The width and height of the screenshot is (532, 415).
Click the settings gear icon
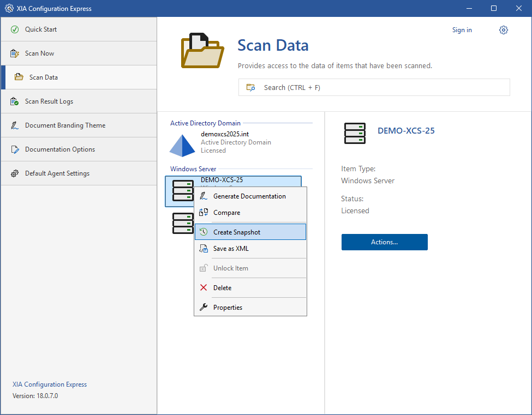tap(504, 30)
